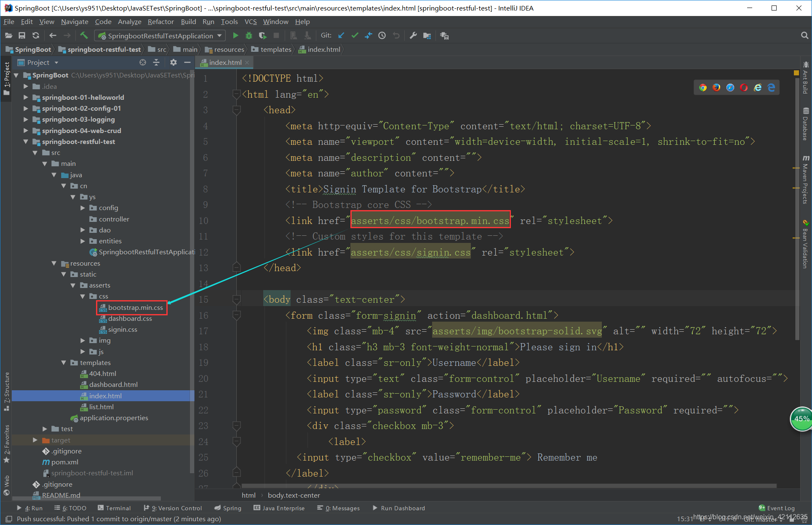Click the Search Everywhere magnifier icon
The width and height of the screenshot is (812, 525).
tap(804, 36)
